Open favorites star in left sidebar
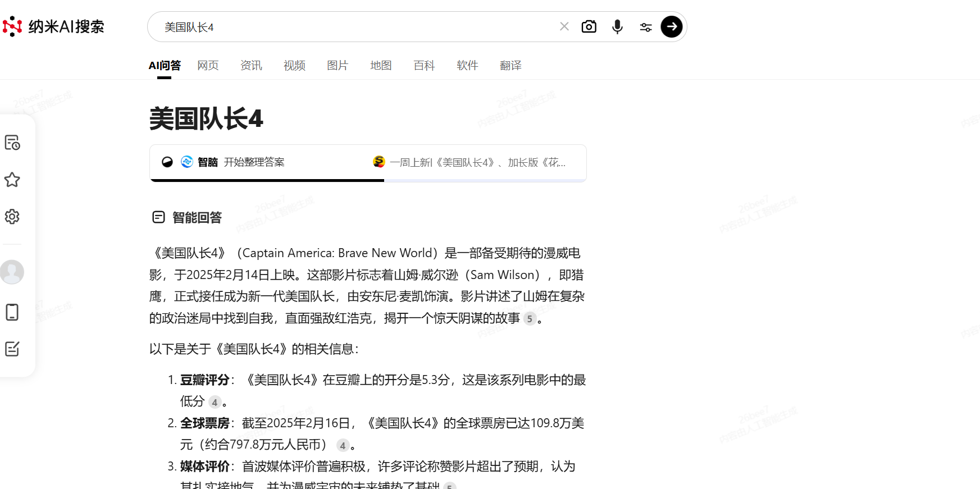This screenshot has height=489, width=980. tap(12, 180)
